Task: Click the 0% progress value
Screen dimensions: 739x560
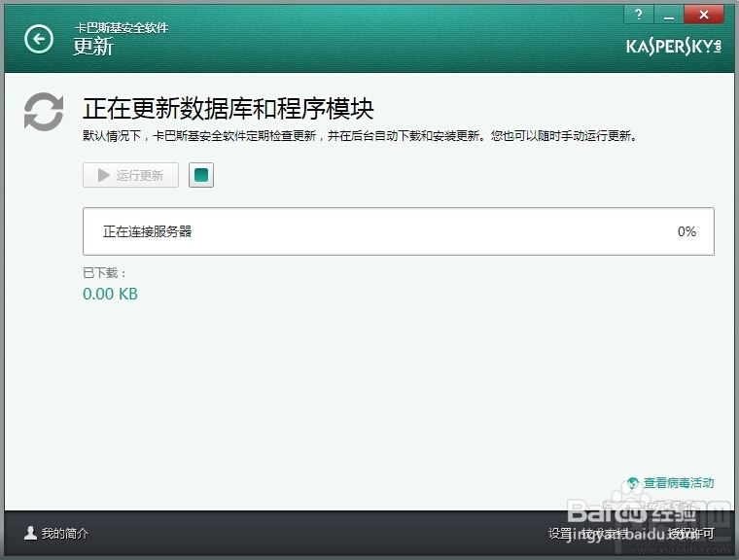Action: pyautogui.click(x=686, y=231)
